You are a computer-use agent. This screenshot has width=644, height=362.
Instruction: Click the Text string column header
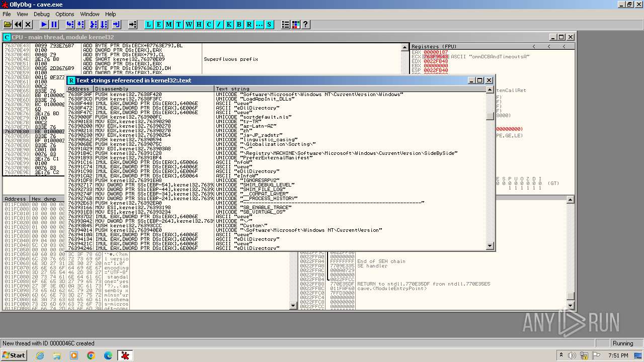pos(350,89)
